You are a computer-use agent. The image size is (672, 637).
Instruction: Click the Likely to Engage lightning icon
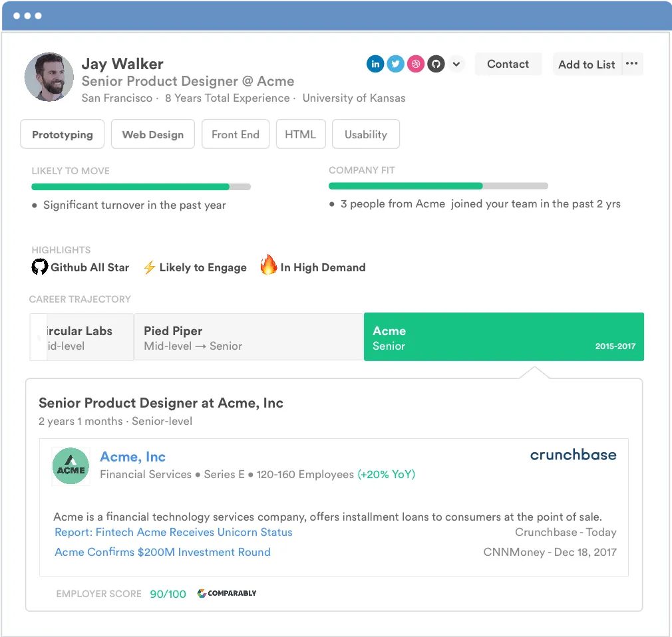[149, 267]
